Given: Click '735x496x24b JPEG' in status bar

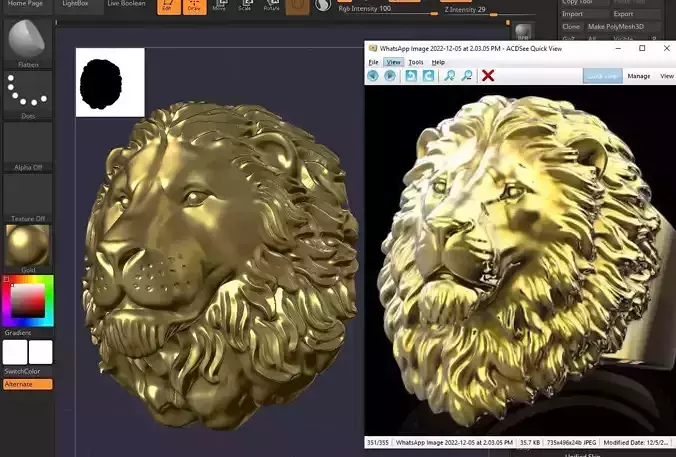Looking at the screenshot, I should pos(571,442).
